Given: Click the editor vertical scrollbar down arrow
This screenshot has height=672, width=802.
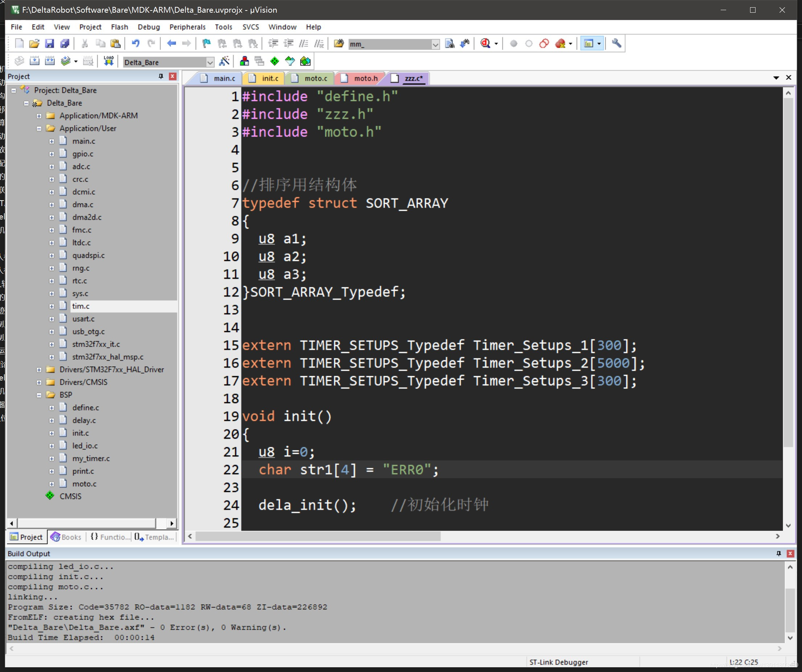Looking at the screenshot, I should tap(788, 526).
